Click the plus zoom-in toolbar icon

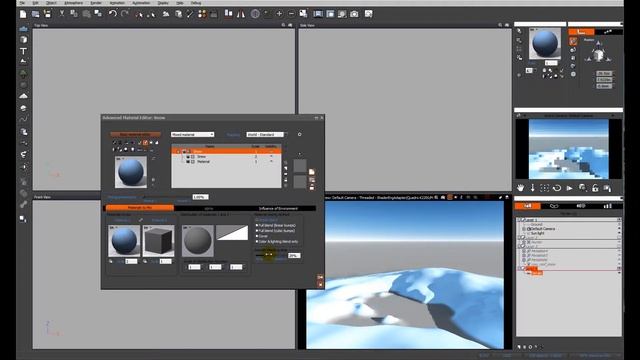279,14
